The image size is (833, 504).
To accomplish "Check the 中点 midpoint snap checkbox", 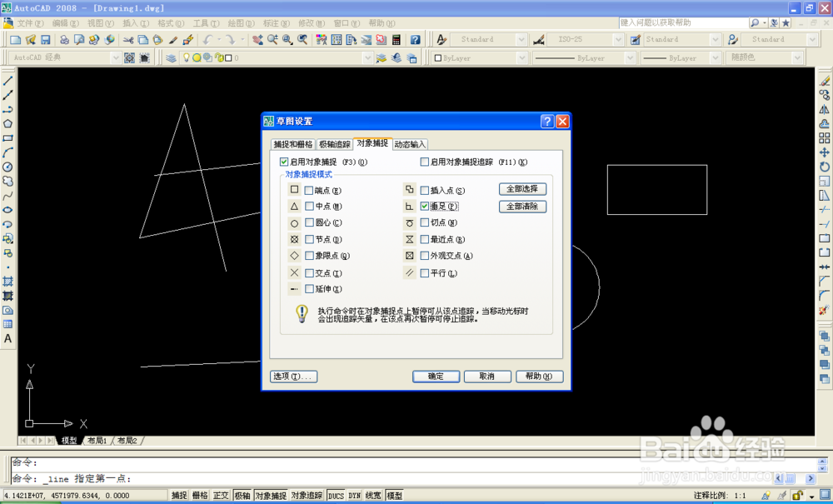I will (x=309, y=206).
